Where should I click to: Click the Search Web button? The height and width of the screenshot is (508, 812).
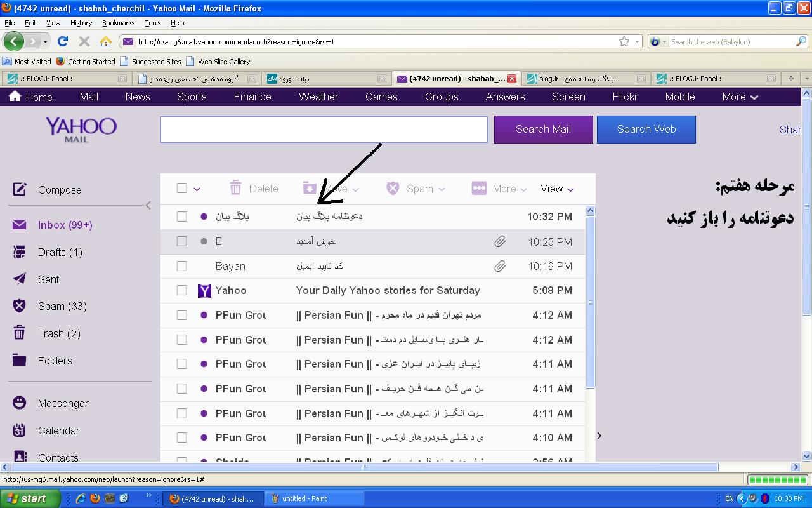[x=646, y=129]
